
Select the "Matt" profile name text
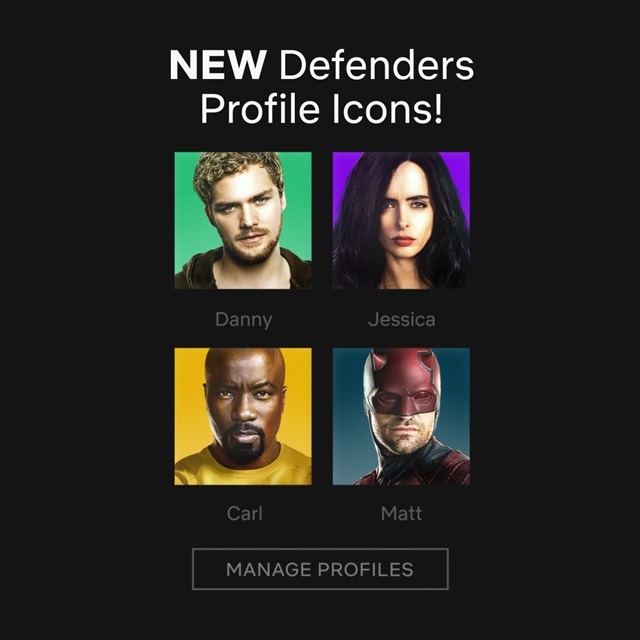click(401, 513)
